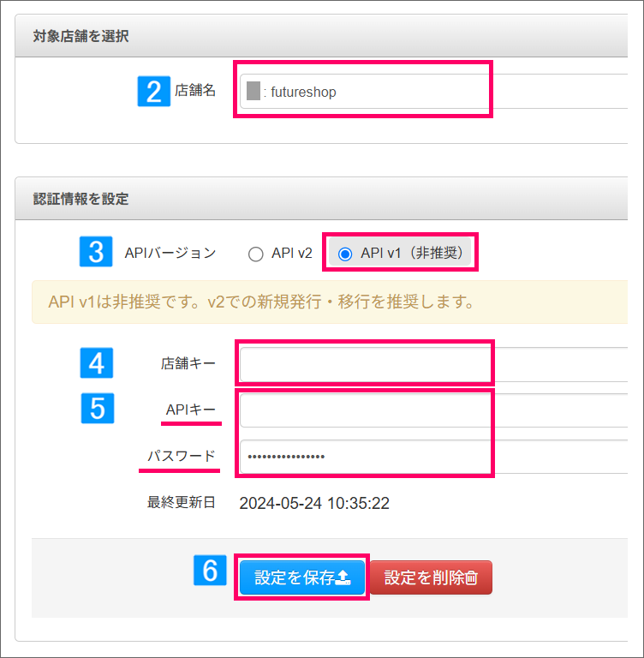The image size is (644, 658).
Task: Click the 最終更新日 timestamp value
Action: click(314, 503)
